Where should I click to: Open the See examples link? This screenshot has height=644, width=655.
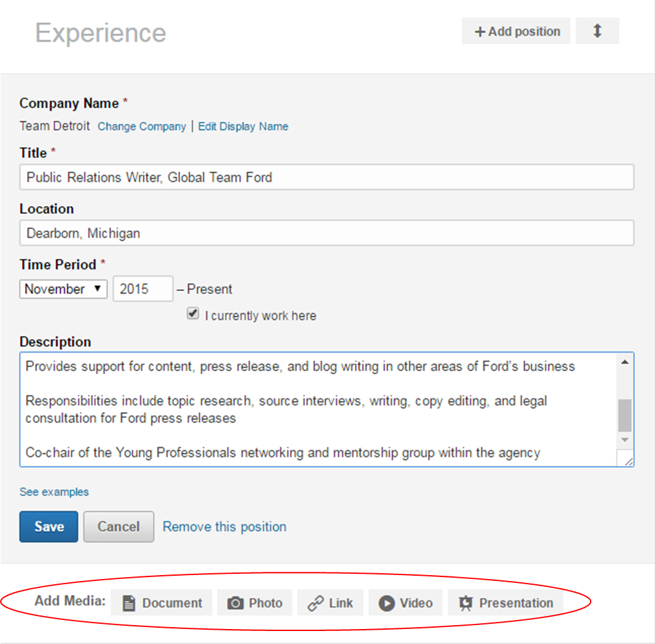[x=54, y=491]
